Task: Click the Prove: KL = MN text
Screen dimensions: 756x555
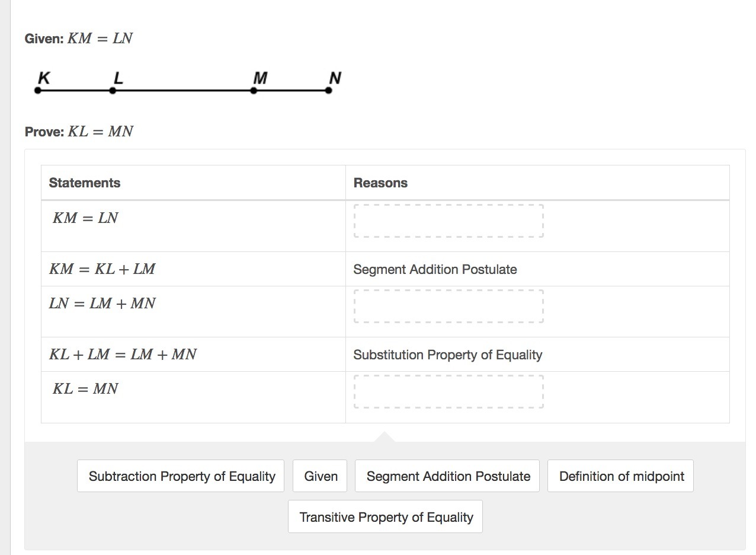Action: (x=79, y=132)
